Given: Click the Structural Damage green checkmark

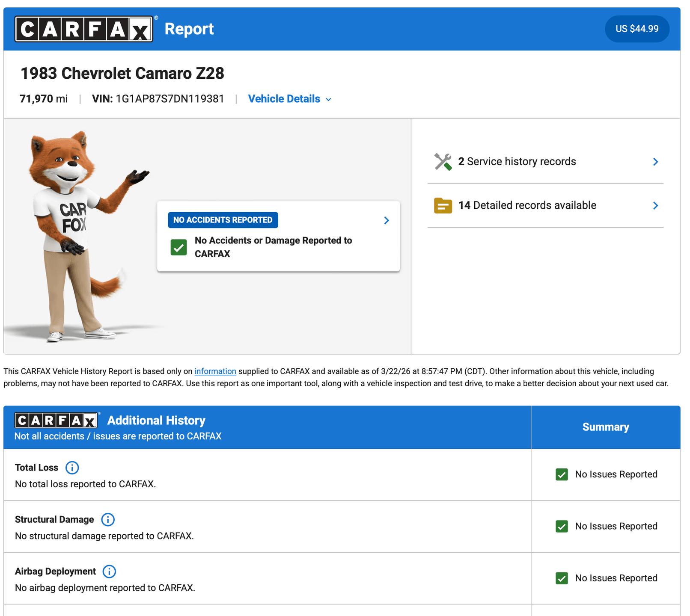Looking at the screenshot, I should coord(562,526).
